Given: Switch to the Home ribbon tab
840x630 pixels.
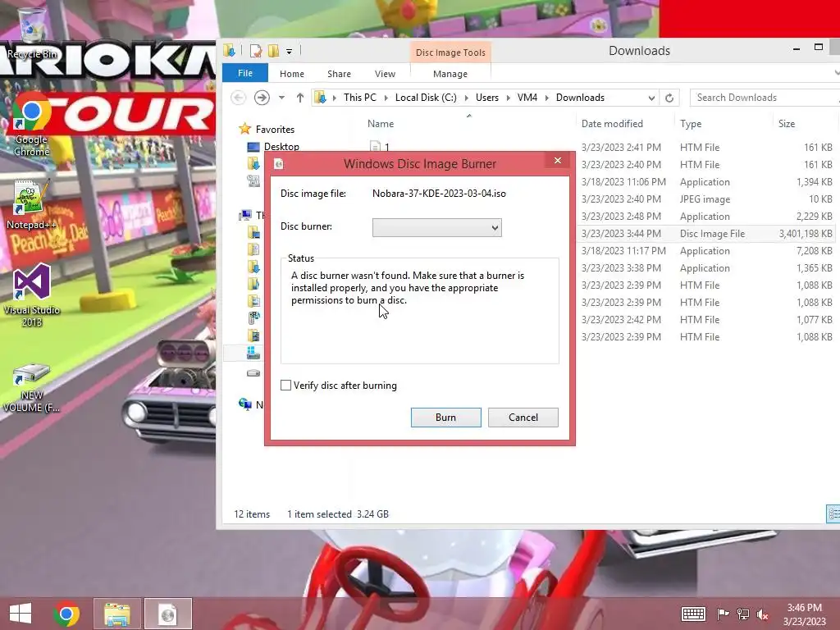Looking at the screenshot, I should (292, 74).
